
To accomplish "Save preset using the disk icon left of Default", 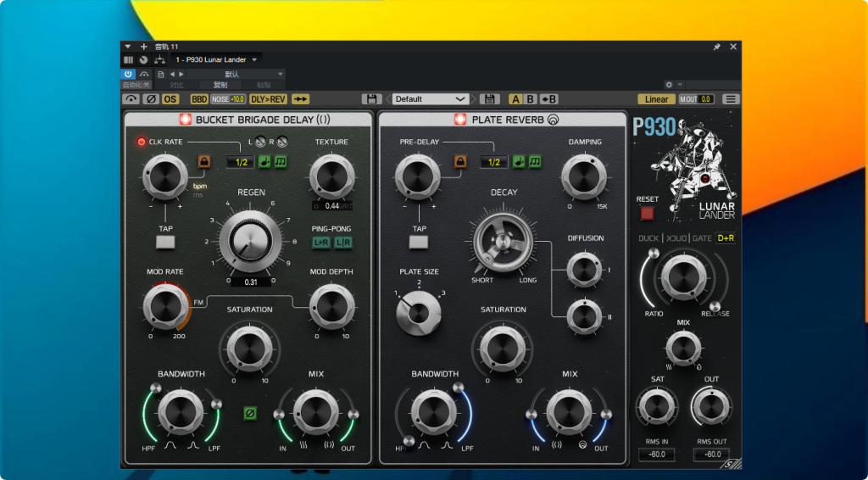I will pos(372,99).
